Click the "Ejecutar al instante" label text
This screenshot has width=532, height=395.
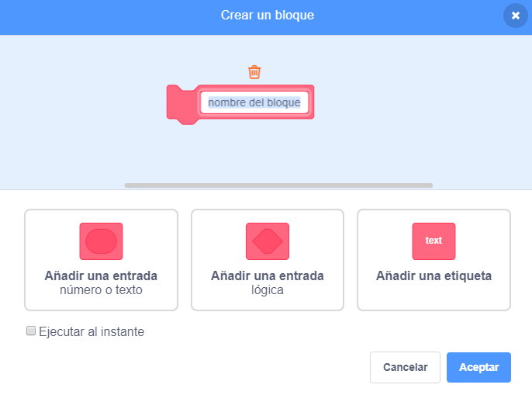[x=92, y=331]
